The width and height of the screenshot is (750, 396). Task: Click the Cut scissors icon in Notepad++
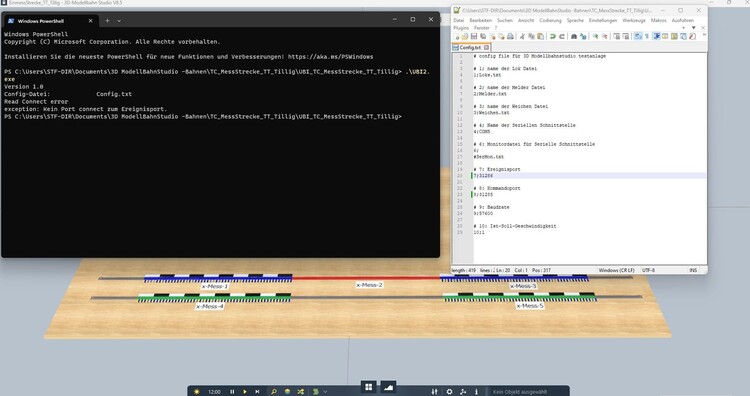tap(522, 36)
